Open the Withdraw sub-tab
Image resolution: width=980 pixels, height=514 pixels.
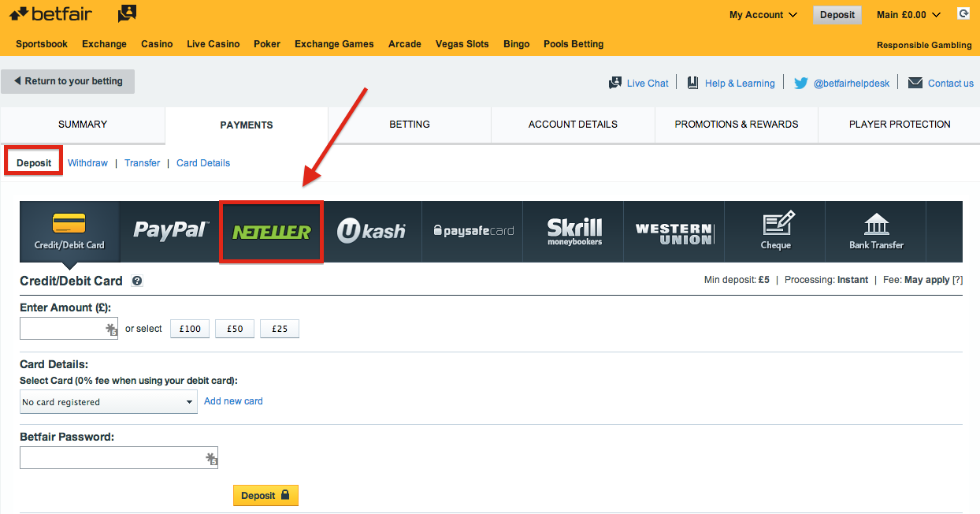click(x=87, y=163)
